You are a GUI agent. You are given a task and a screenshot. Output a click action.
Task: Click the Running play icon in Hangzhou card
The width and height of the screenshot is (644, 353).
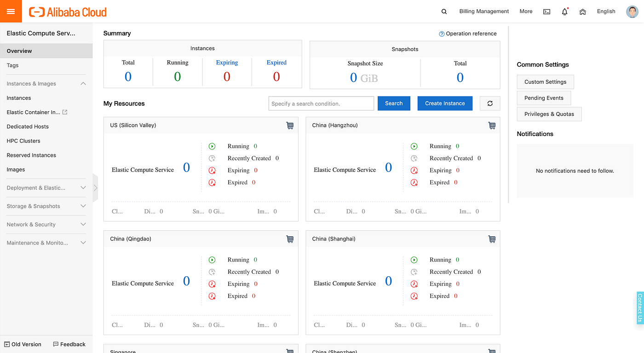point(414,146)
